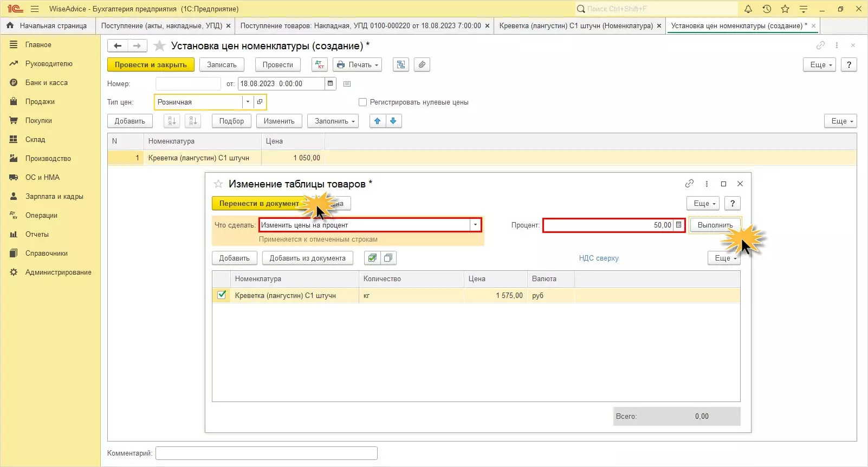Uncheck the Креветка (лангустин) row checkbox
Viewport: 868px width, 467px height.
pyautogui.click(x=222, y=295)
